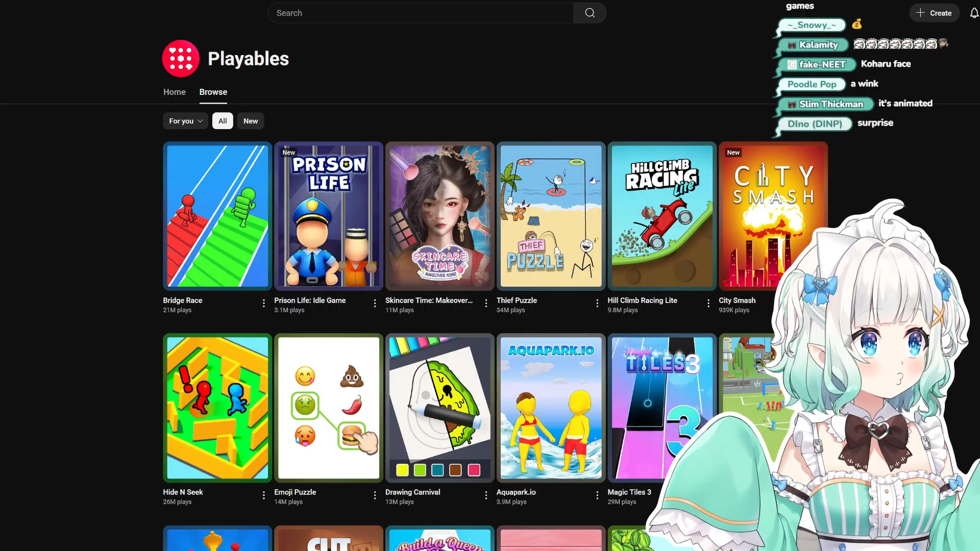Click the Playables red logo icon
This screenshot has height=551, width=980.
click(181, 59)
